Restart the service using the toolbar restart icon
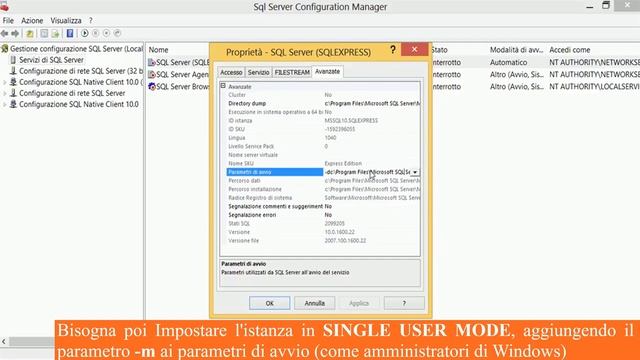 click(x=118, y=33)
